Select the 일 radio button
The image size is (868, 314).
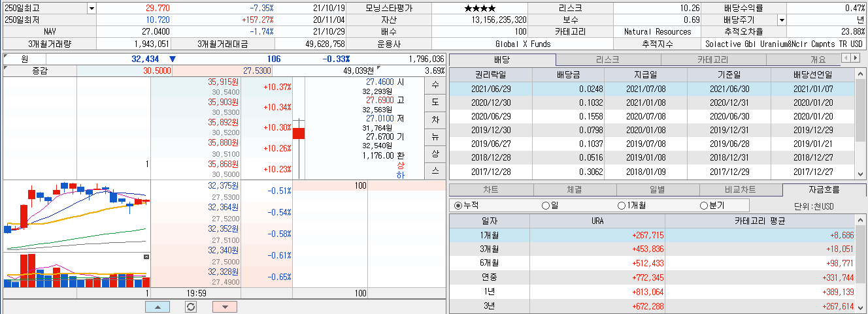tap(546, 206)
